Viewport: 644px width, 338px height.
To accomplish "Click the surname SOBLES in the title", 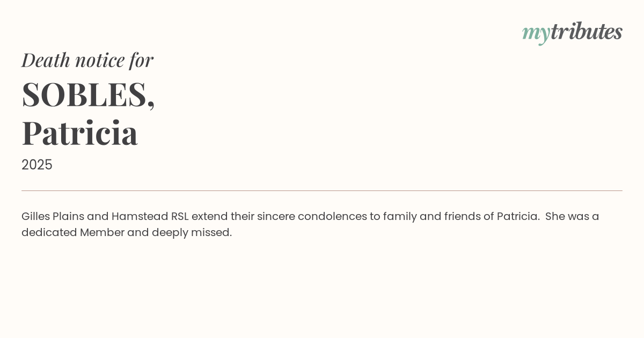I will tap(84, 95).
